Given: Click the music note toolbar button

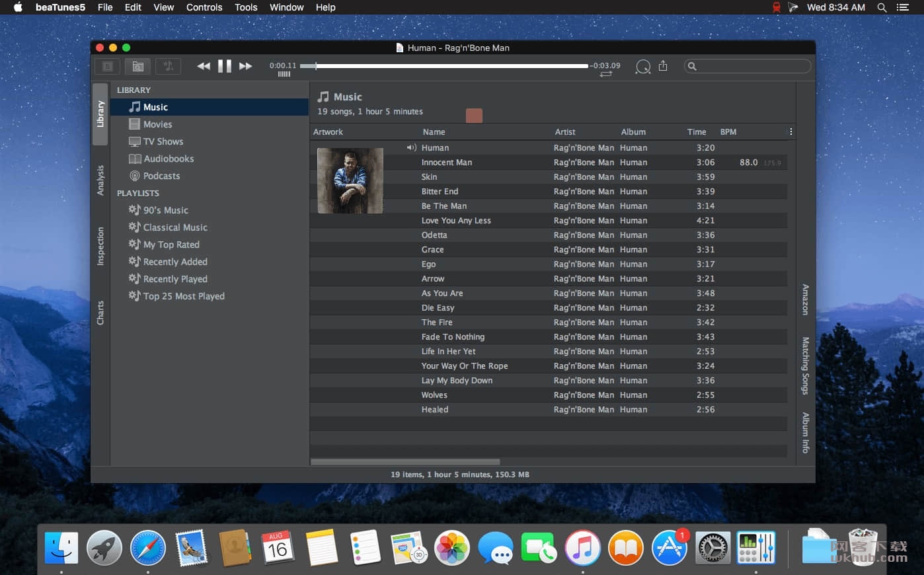Looking at the screenshot, I should tap(168, 66).
